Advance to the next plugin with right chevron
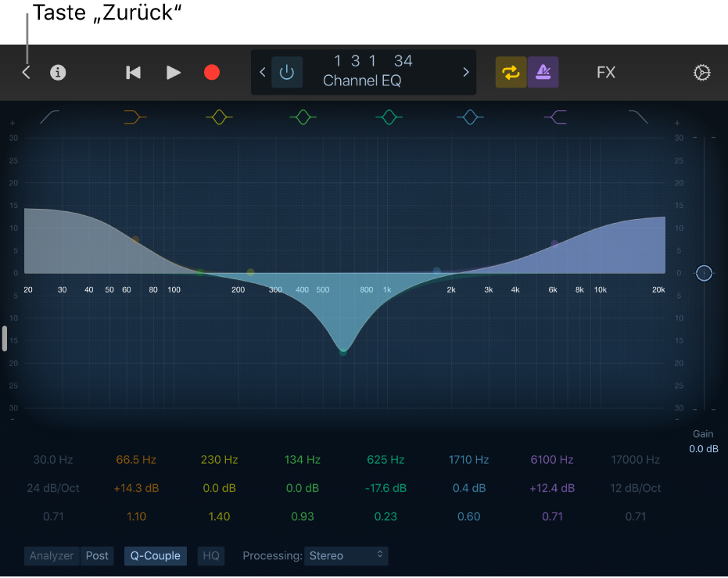 465,72
